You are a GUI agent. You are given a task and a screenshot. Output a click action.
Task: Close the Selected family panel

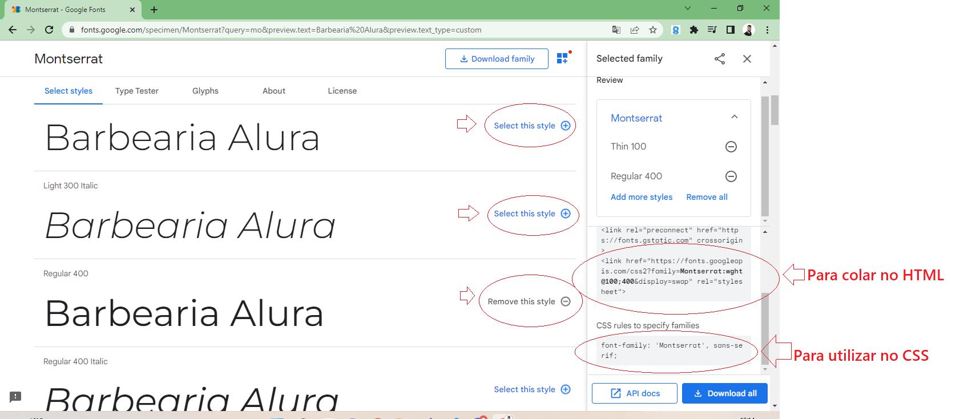tap(747, 59)
